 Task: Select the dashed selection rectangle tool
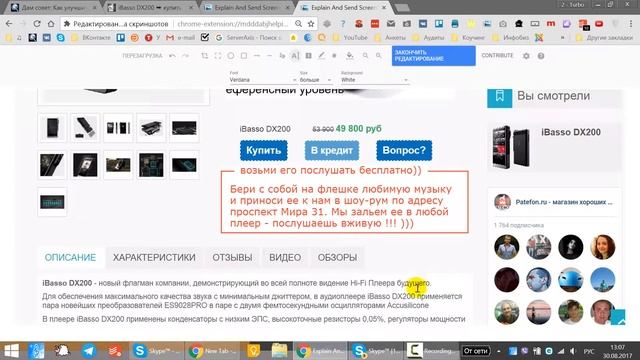(x=218, y=56)
